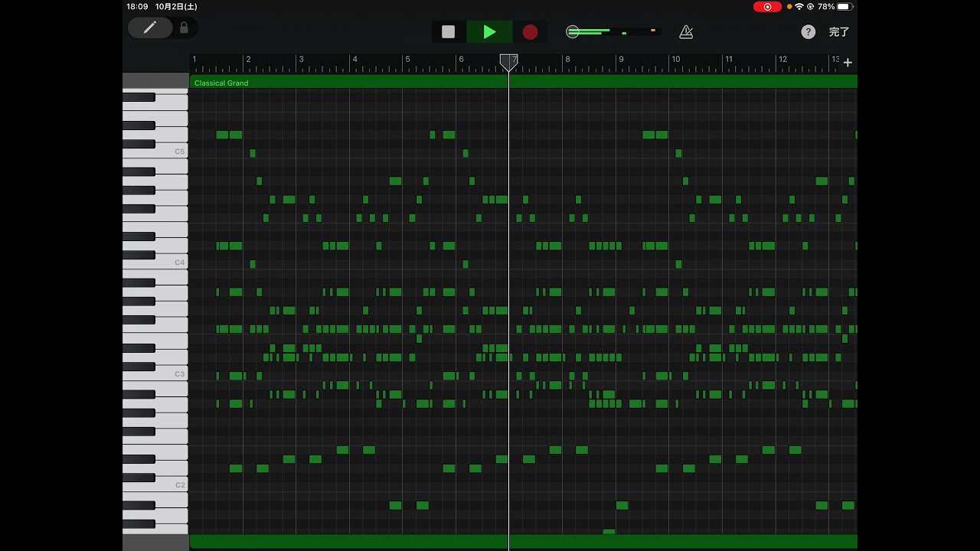Screen dimensions: 980x551
Task: Jump to bar 1 on the ruler
Action: (x=194, y=59)
